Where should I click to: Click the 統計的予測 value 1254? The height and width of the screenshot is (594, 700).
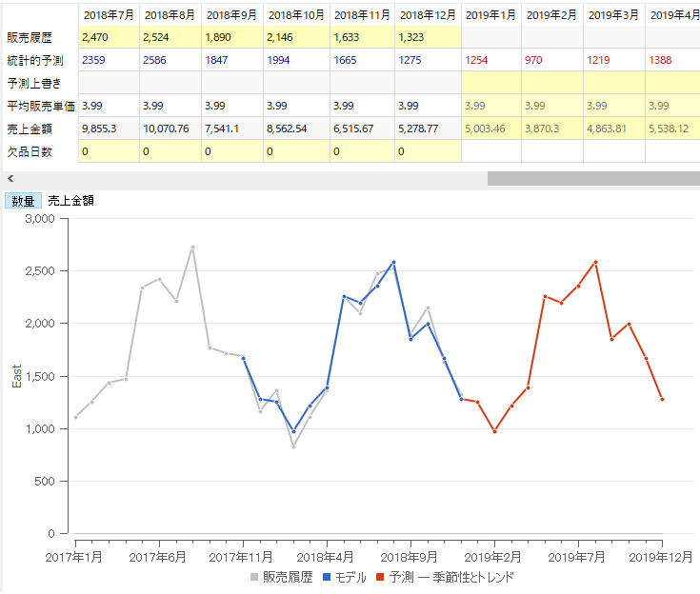pos(491,60)
